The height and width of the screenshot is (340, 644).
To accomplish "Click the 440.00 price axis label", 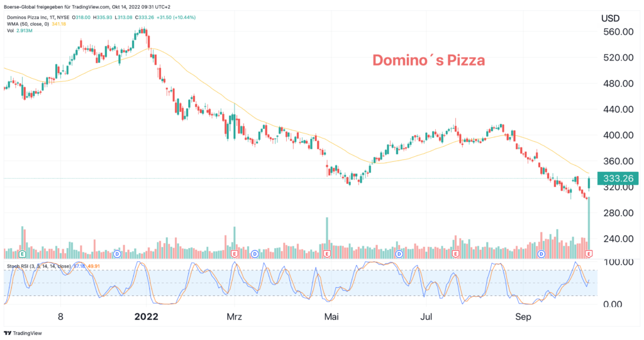I will (618, 110).
